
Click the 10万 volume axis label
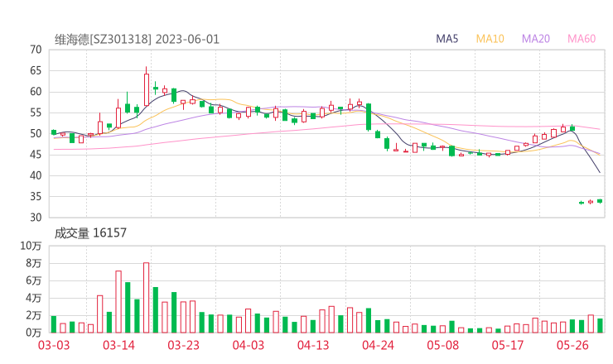pyautogui.click(x=31, y=246)
